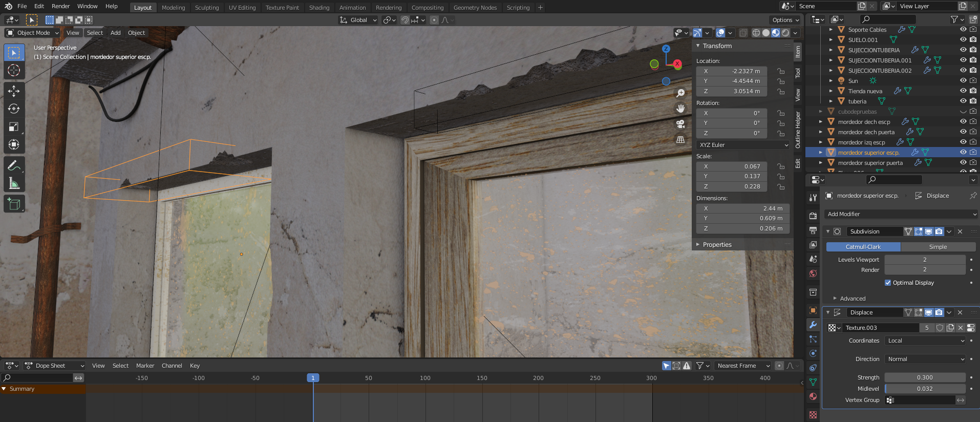
Task: Click the zoom view magnifier icon
Action: [680, 93]
